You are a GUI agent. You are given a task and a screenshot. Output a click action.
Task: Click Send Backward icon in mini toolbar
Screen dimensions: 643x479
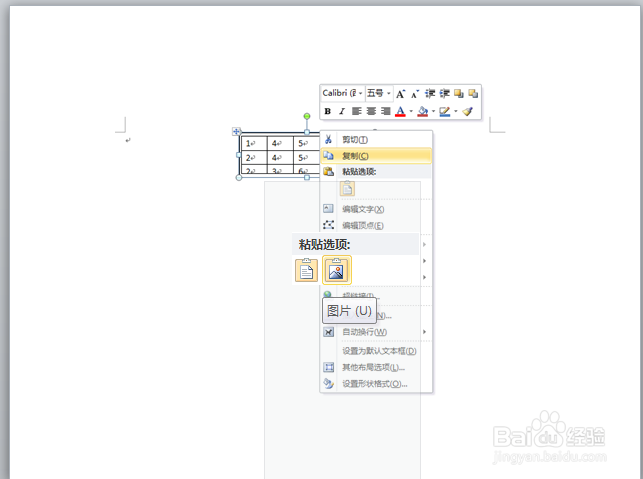(473, 94)
